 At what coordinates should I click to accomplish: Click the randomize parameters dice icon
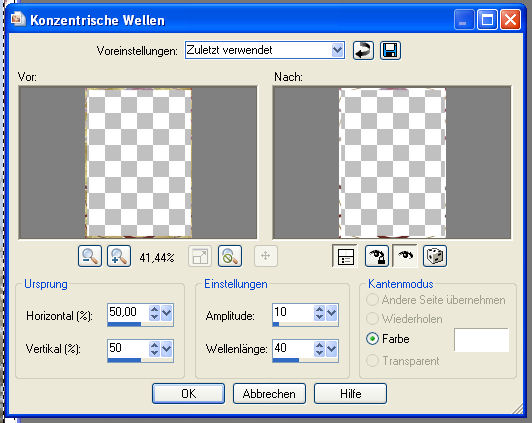tap(435, 256)
